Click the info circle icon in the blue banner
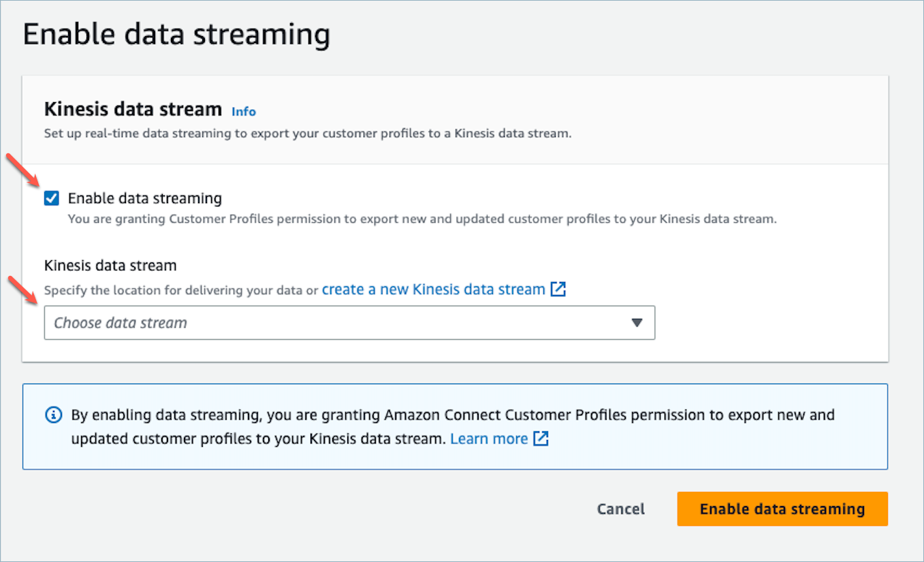Image resolution: width=924 pixels, height=562 pixels. pyautogui.click(x=53, y=415)
